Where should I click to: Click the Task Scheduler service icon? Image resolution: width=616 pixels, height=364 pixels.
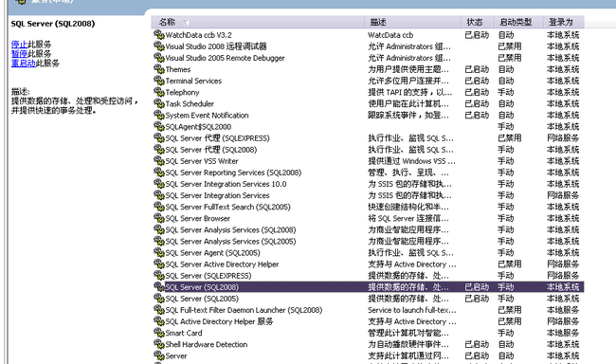[x=158, y=103]
